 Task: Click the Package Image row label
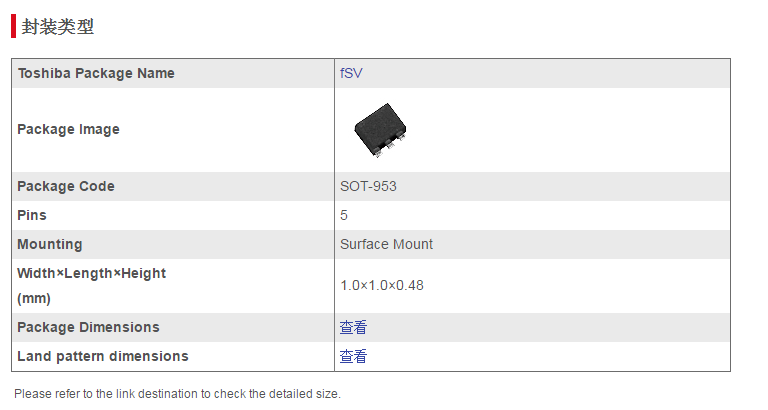pos(68,129)
